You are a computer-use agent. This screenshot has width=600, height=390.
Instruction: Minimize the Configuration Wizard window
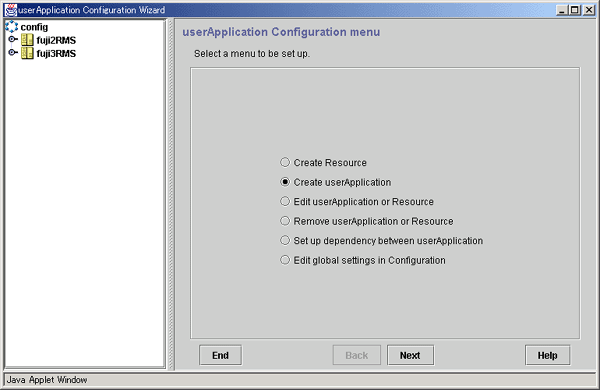point(561,10)
